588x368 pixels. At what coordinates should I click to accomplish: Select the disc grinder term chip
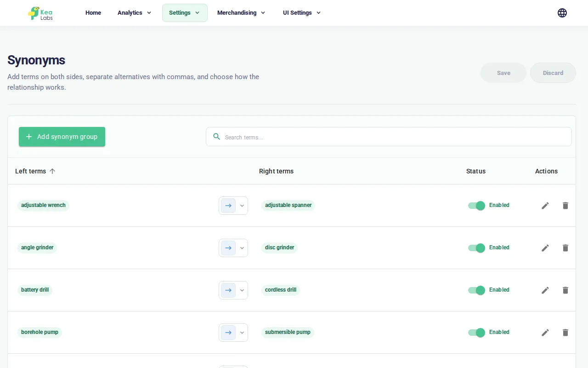280,247
